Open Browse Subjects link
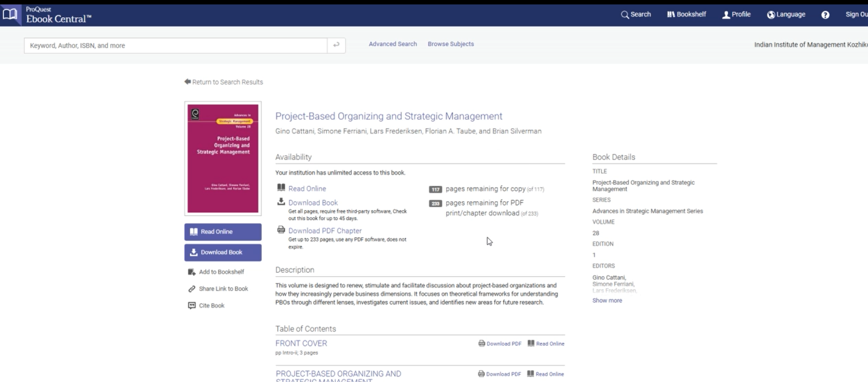Screen dimensions: 868x382 tap(451, 44)
